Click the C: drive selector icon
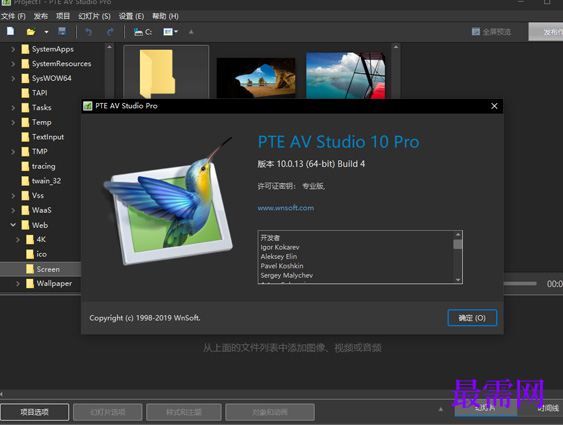This screenshot has width=563, height=425. (143, 32)
